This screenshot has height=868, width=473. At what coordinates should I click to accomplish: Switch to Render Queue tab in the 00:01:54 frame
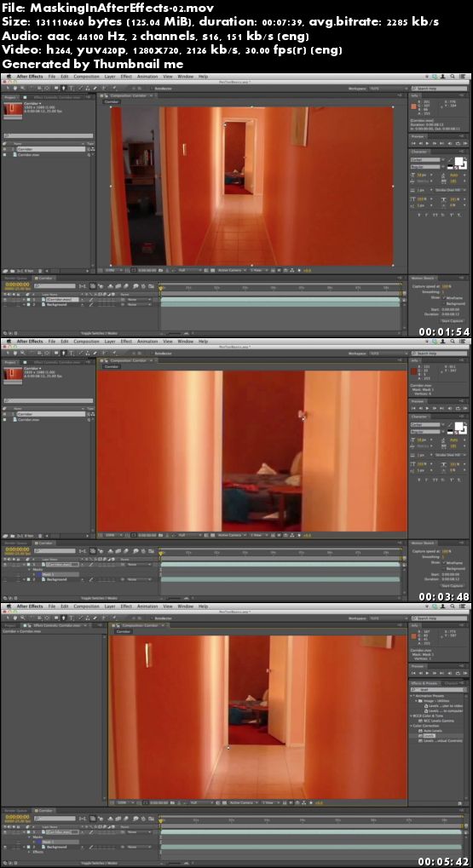click(x=15, y=278)
